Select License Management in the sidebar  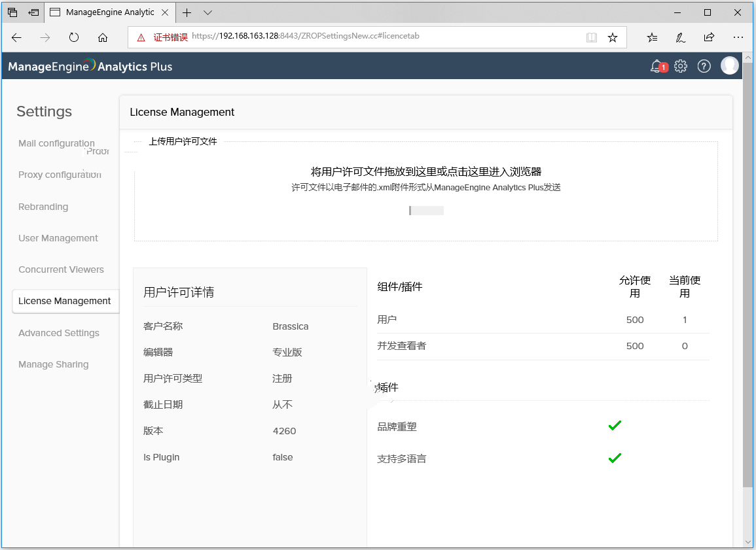pyautogui.click(x=65, y=301)
